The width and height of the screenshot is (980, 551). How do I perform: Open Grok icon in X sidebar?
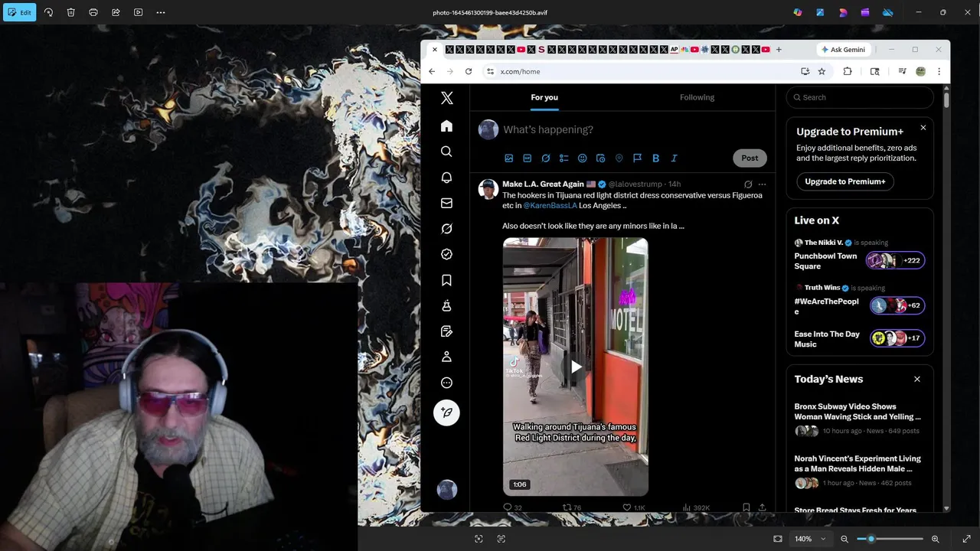(446, 229)
